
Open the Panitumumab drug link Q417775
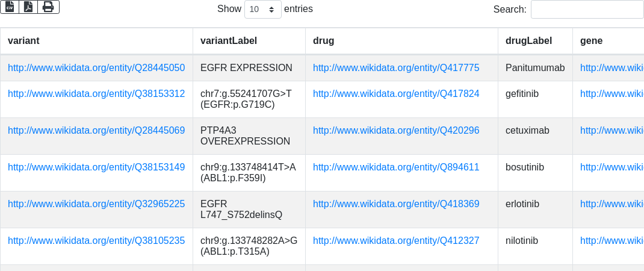coord(396,68)
